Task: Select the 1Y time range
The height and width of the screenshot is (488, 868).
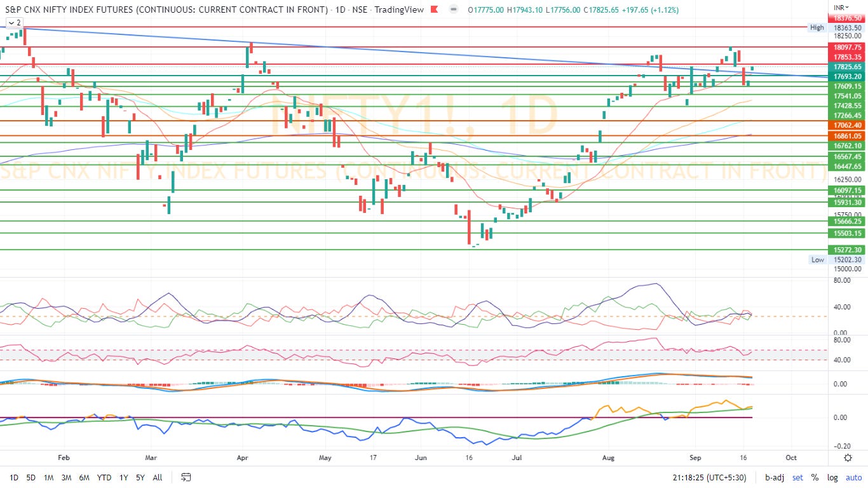Action: (x=124, y=477)
